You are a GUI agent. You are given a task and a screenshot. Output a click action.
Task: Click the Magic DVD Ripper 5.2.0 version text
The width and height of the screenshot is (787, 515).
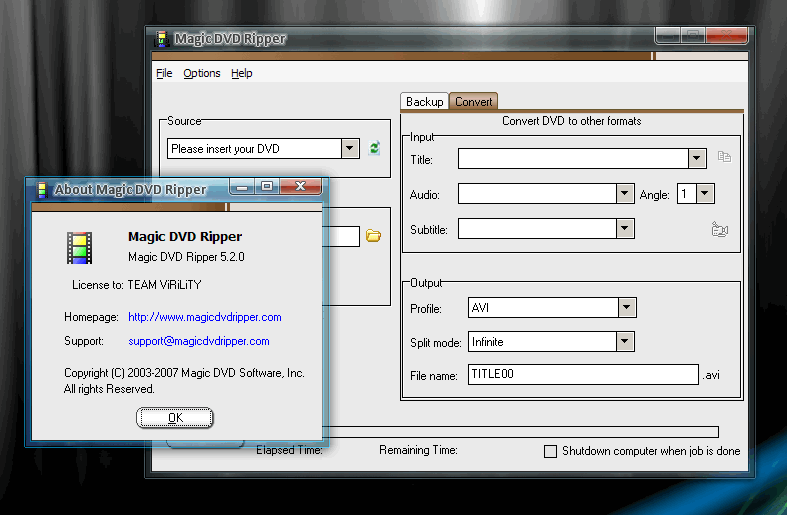pos(186,257)
